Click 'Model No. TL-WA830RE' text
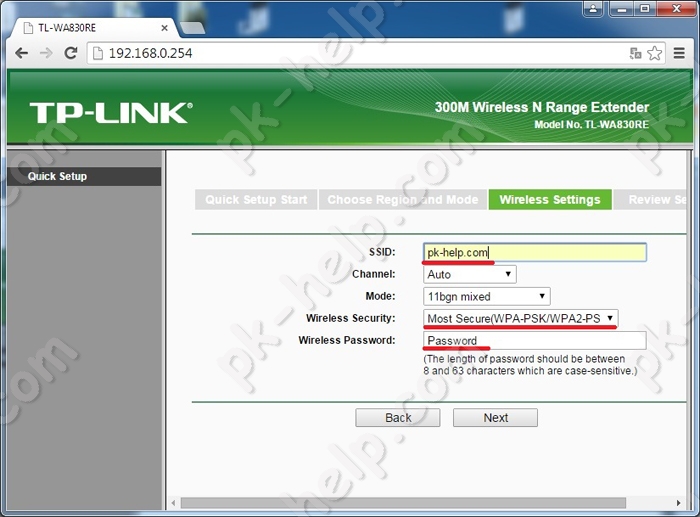The width and height of the screenshot is (700, 517). pyautogui.click(x=592, y=125)
